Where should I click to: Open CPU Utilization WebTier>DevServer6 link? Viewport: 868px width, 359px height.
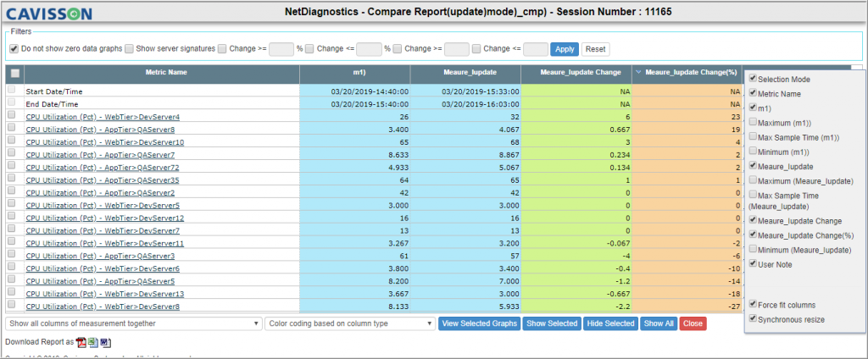click(103, 269)
